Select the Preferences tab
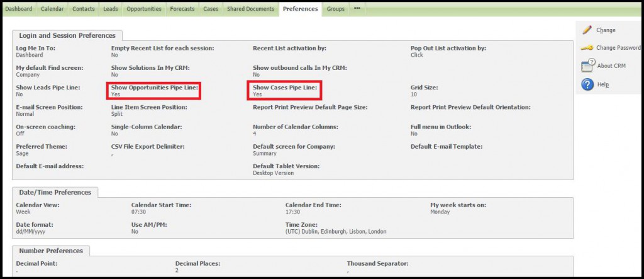The height and width of the screenshot is (279, 644). click(300, 9)
